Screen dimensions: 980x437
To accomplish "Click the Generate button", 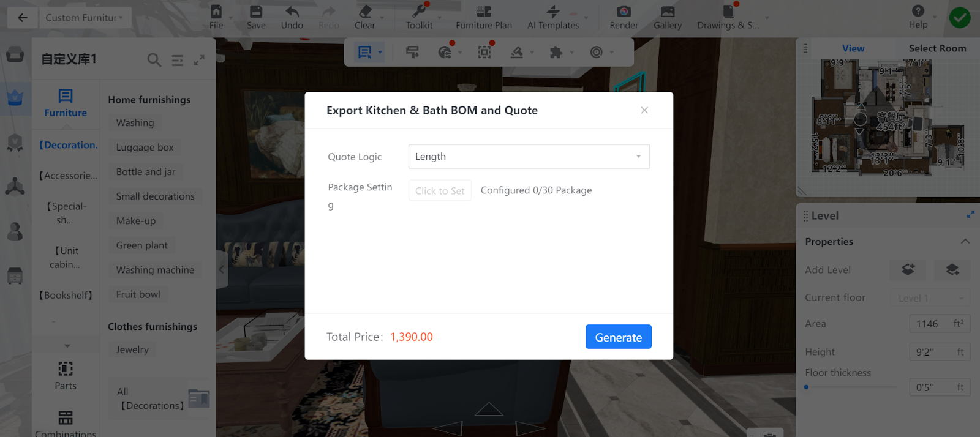I will 618,337.
